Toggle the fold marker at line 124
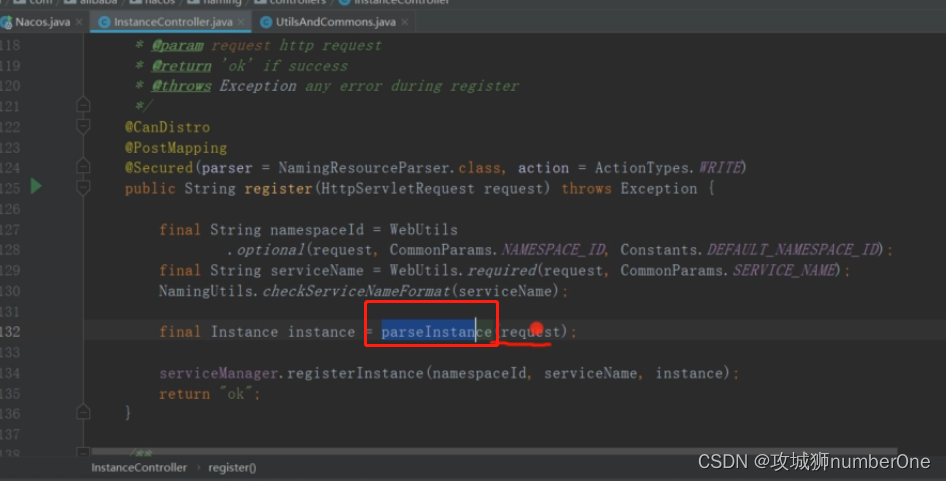This screenshot has height=481, width=946. click(x=83, y=166)
